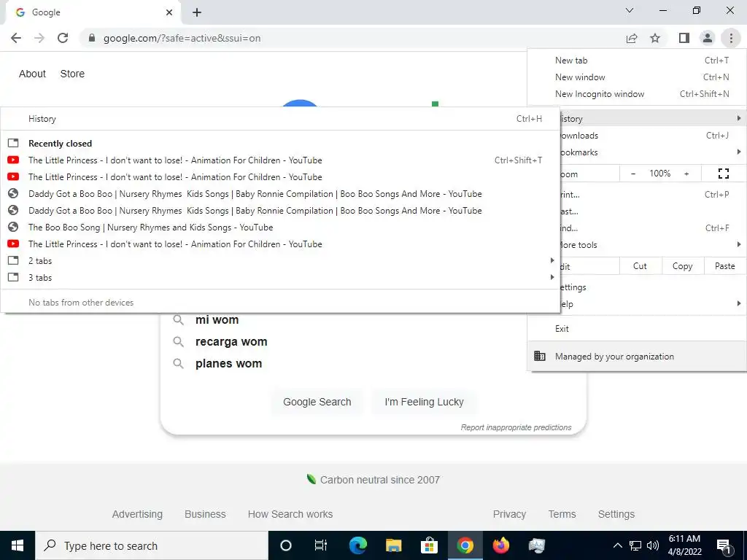Open Microsoft Store from taskbar

click(429, 545)
